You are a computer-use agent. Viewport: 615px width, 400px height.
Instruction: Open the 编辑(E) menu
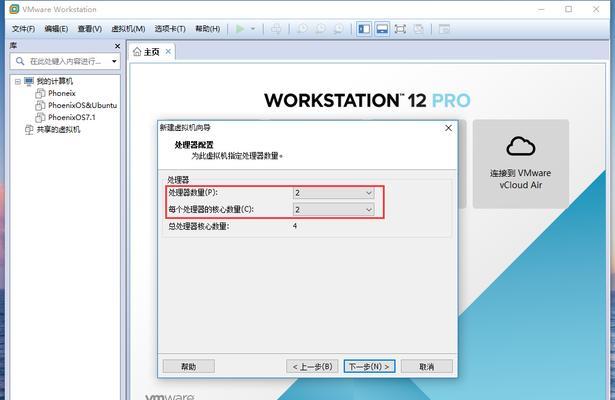click(56, 29)
